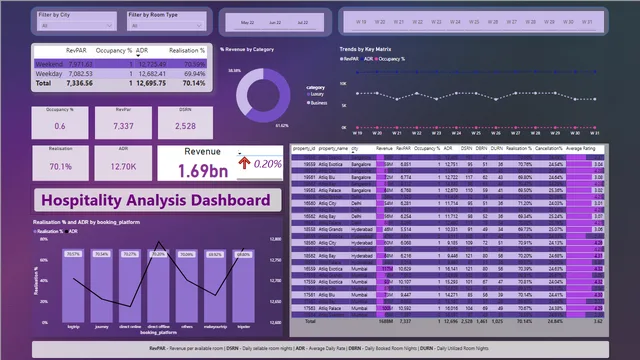Click the sort arrow under city column header
This screenshot has width=640, height=360.
(x=353, y=153)
